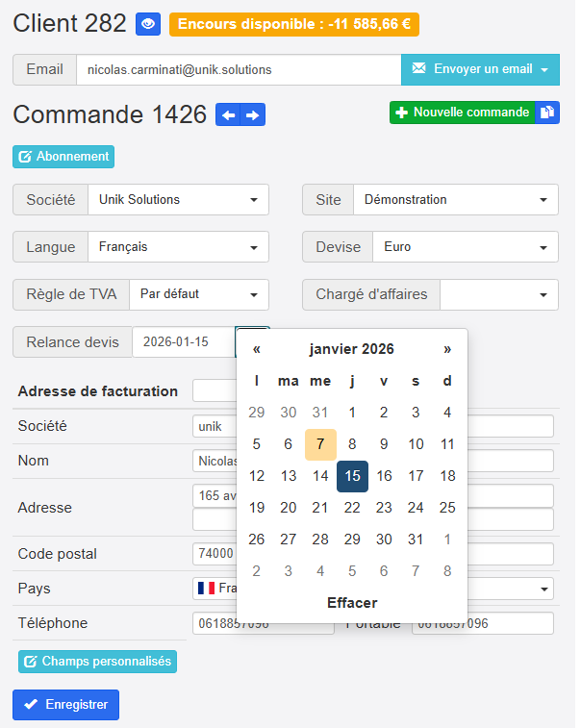The width and height of the screenshot is (581, 728).
Task: Pick January 22 in the calendar
Action: click(x=352, y=508)
